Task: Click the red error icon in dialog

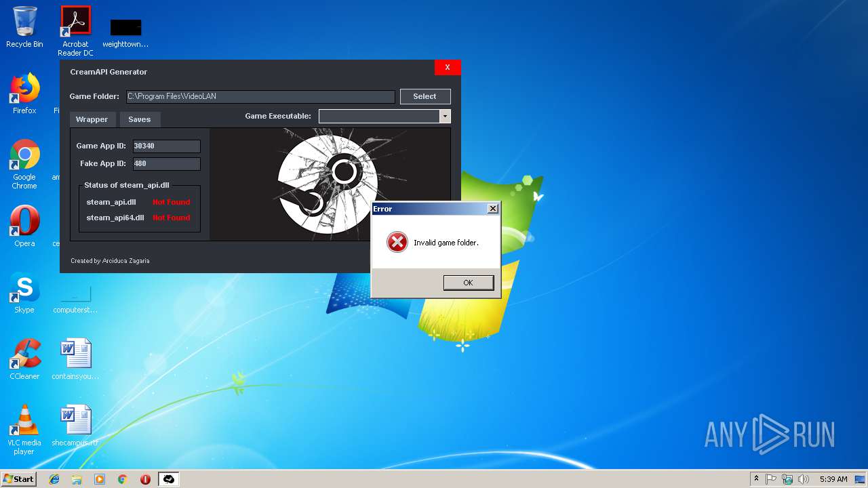Action: pos(397,242)
